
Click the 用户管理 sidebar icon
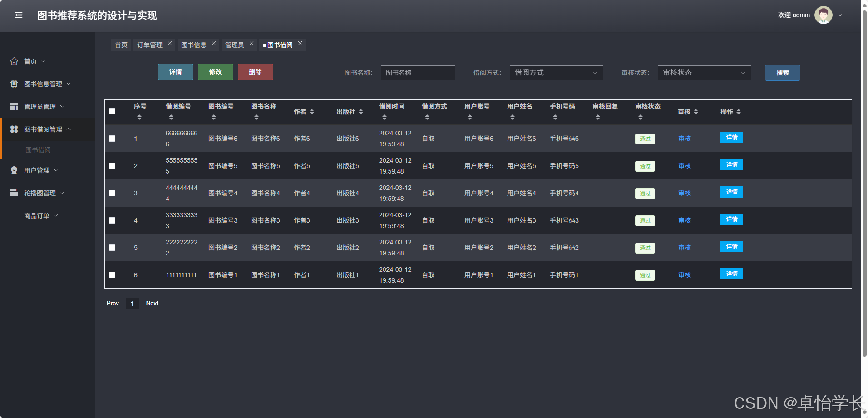click(x=14, y=170)
